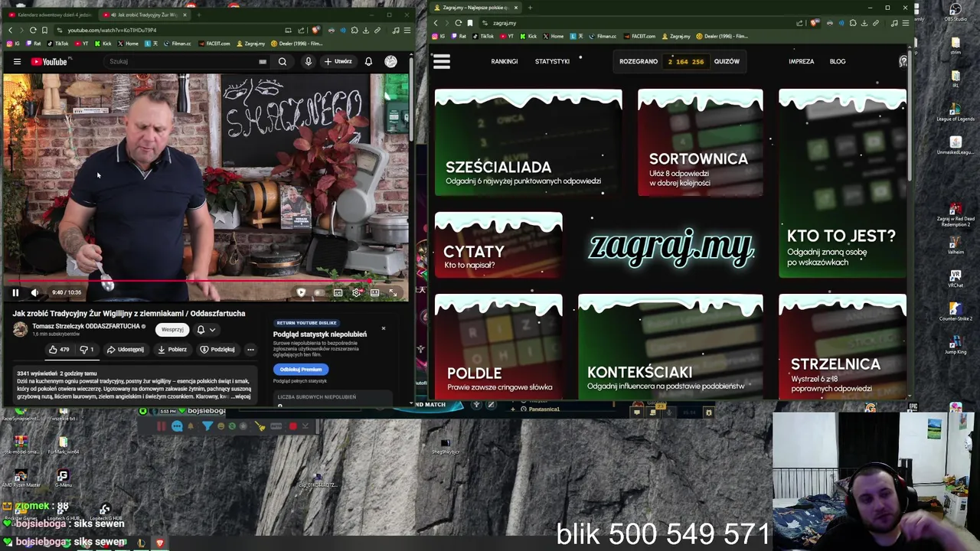
Task: Click the zagraj.my neon logo
Action: coord(671,247)
